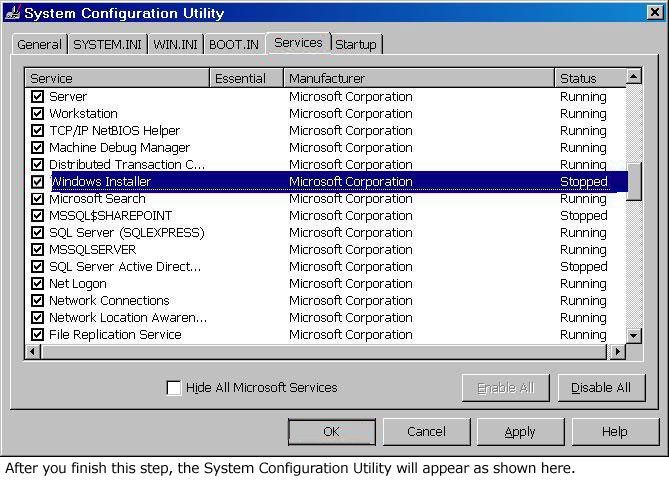The height and width of the screenshot is (481, 669).
Task: Select the MSSQL$SHAREPOINT row text
Action: [111, 216]
